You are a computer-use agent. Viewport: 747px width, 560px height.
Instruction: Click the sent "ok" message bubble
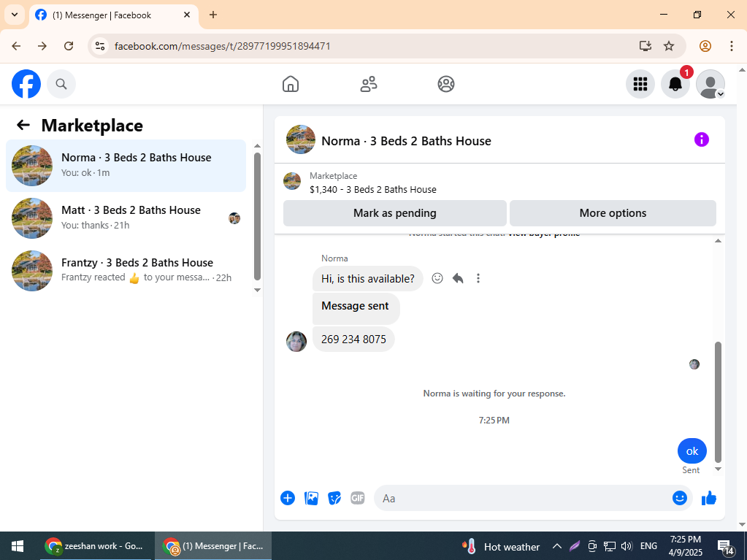coord(692,451)
